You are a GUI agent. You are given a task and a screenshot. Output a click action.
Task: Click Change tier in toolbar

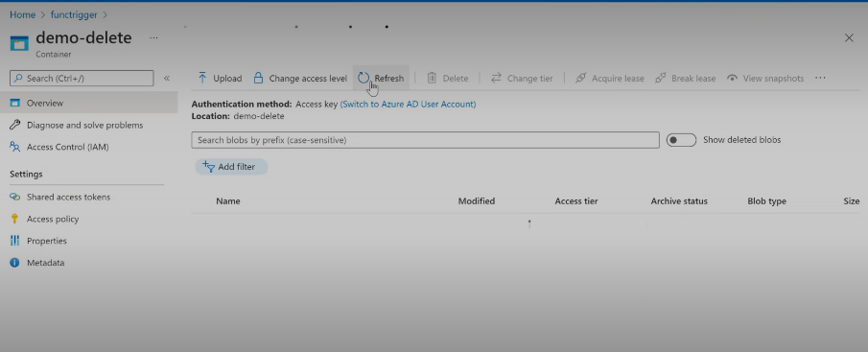tap(522, 79)
